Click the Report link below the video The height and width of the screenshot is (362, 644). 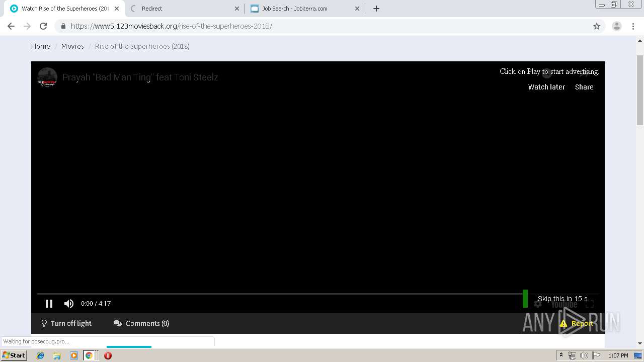point(577,323)
